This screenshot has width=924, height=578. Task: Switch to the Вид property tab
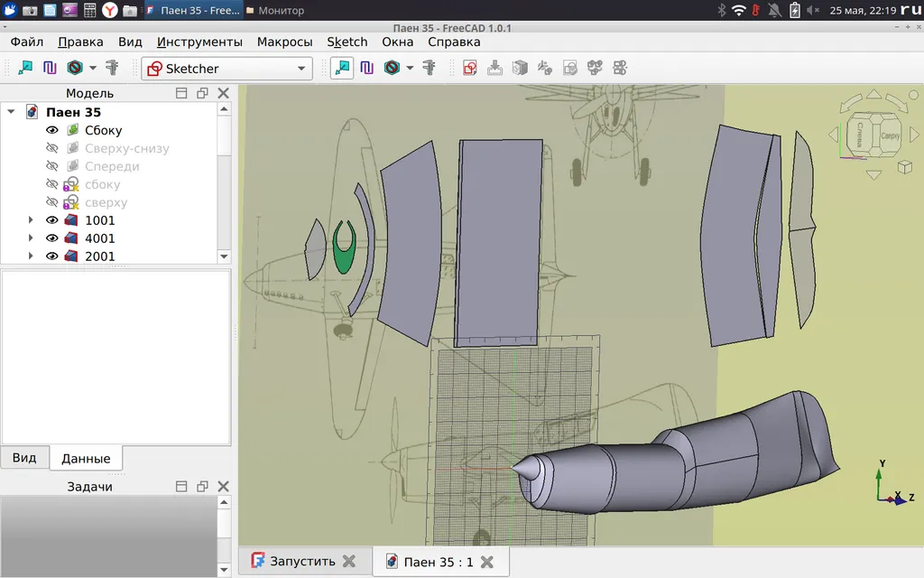point(24,458)
